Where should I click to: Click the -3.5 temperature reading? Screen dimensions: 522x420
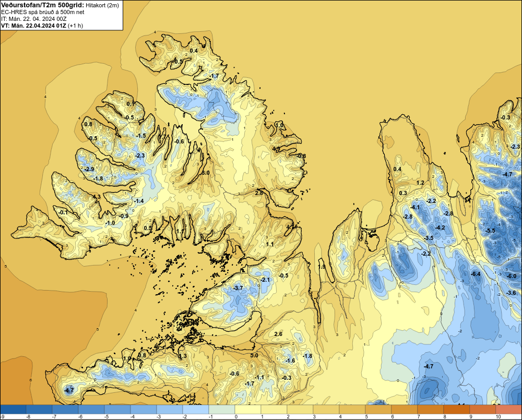(x=429, y=238)
